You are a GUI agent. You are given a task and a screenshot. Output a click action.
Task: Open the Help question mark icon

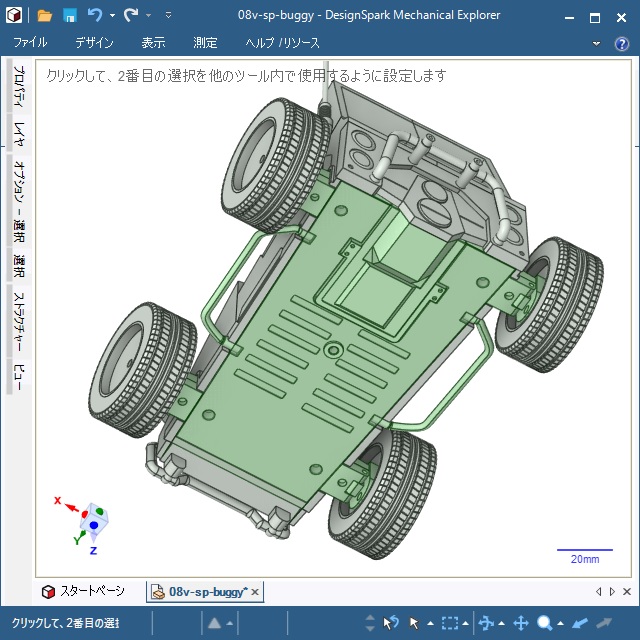(x=621, y=44)
